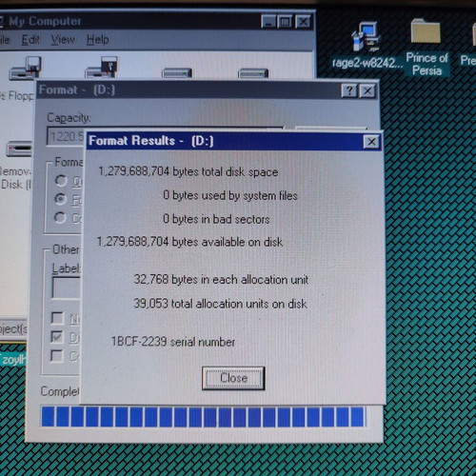
Task: Click '0 bytes used by system files' text
Action: pos(230,195)
